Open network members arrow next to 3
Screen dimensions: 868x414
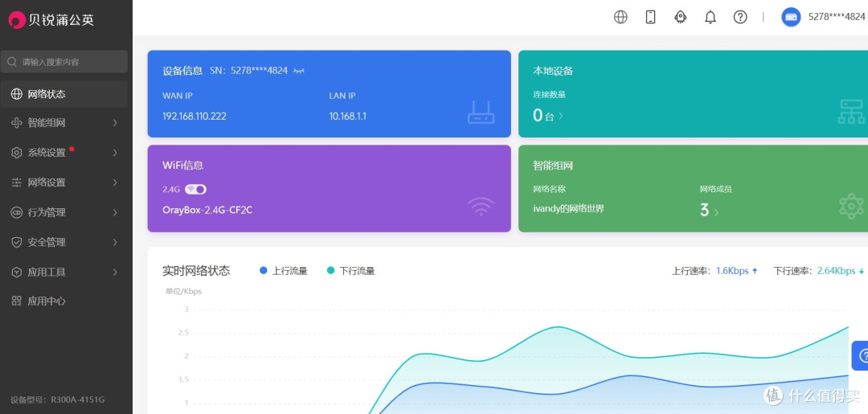[716, 212]
